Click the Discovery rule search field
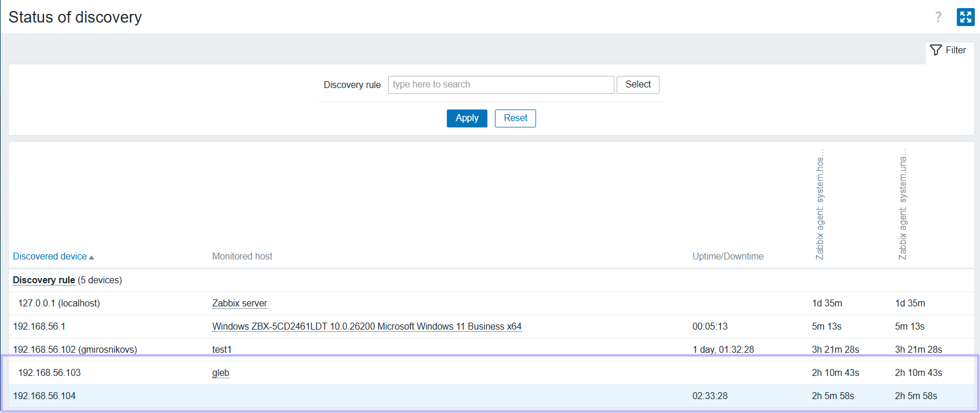This screenshot has width=980, height=413. click(x=501, y=85)
